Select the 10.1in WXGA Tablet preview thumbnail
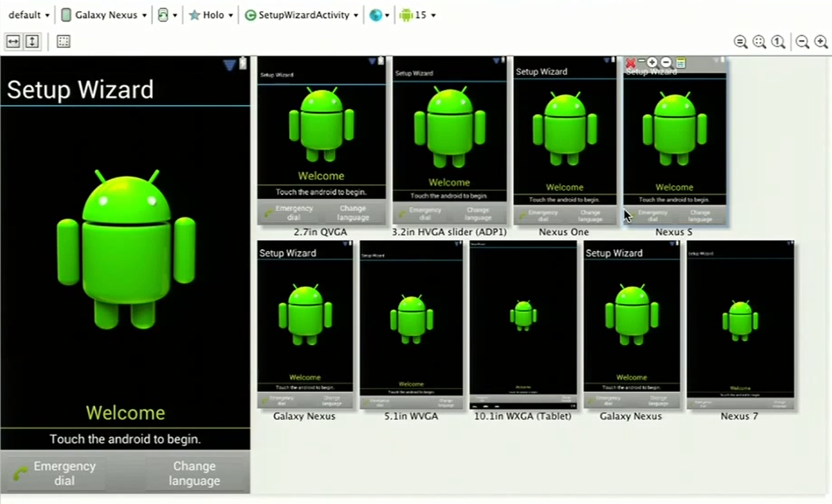This screenshot has width=832, height=504. point(522,323)
